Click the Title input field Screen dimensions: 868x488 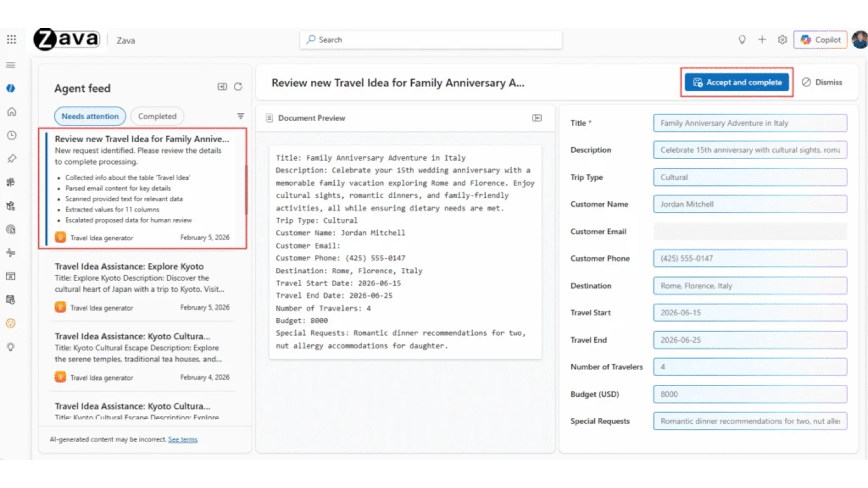pyautogui.click(x=750, y=123)
